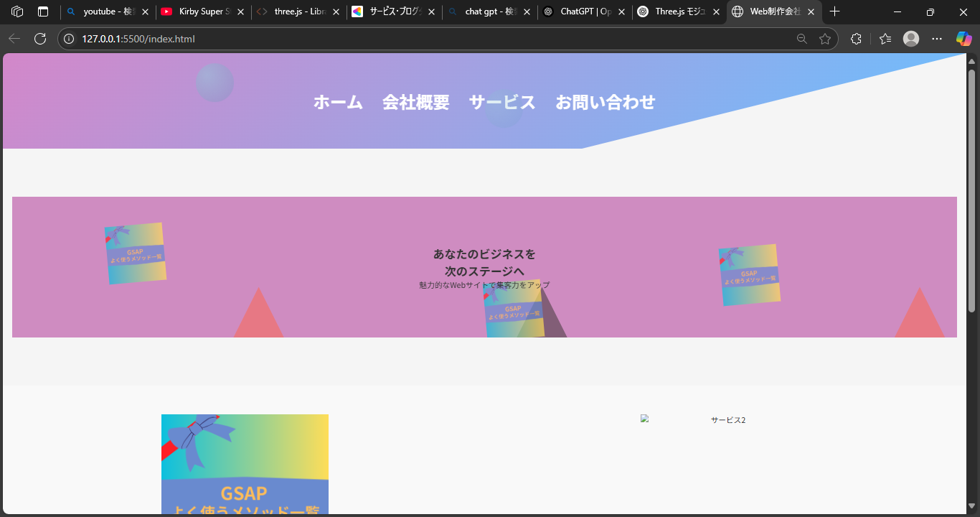The width and height of the screenshot is (980, 517).
Task: Click the browser refresh icon
Action: (x=41, y=38)
